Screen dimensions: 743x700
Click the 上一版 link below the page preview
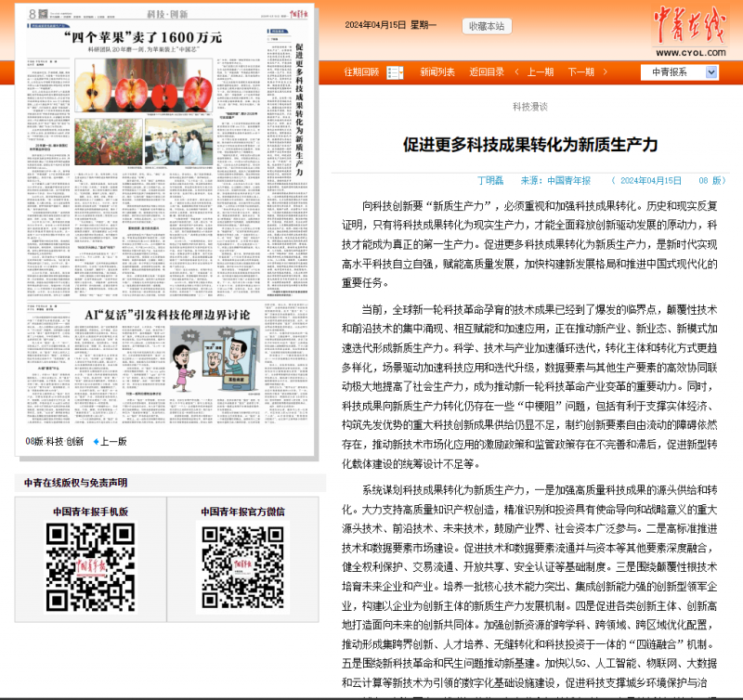point(113,442)
